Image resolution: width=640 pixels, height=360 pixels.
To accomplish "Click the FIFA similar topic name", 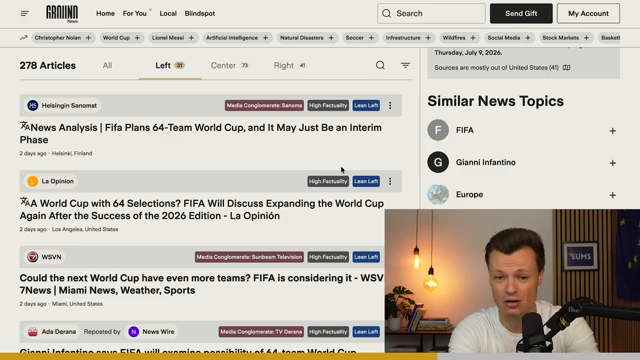I will [464, 130].
